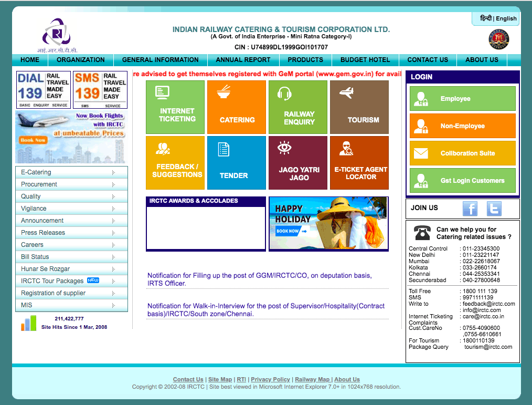Click the Twitter icon under Join Us

coord(494,209)
